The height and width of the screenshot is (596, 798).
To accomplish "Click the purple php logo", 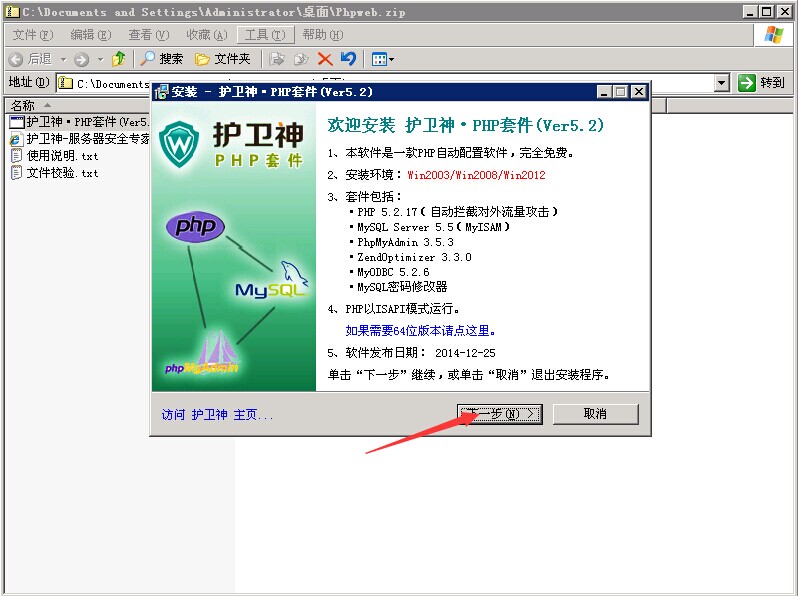I will click(195, 226).
